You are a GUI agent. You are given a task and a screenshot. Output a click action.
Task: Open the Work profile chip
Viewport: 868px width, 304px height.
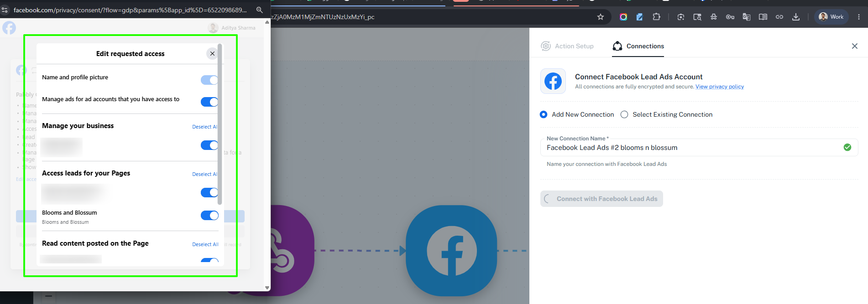pos(831,17)
